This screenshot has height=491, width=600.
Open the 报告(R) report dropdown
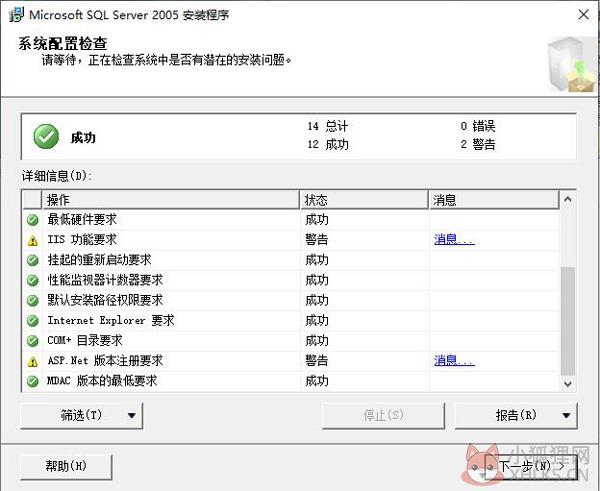(x=516, y=415)
